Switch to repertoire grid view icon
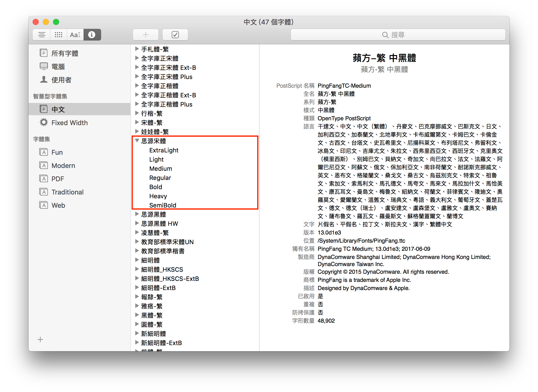 tap(59, 35)
